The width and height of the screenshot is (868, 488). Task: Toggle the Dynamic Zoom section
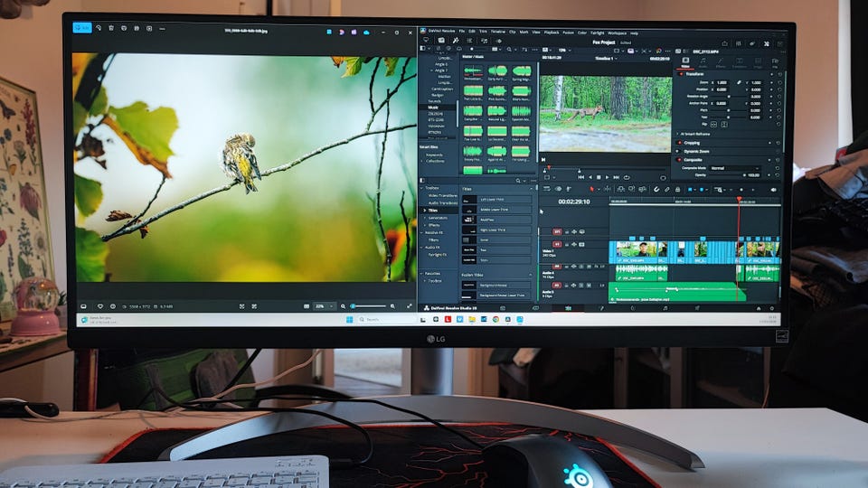pyautogui.click(x=680, y=151)
